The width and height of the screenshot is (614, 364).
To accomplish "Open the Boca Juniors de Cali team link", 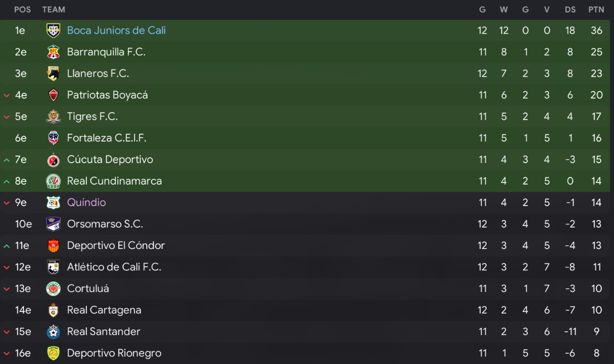I will (116, 31).
